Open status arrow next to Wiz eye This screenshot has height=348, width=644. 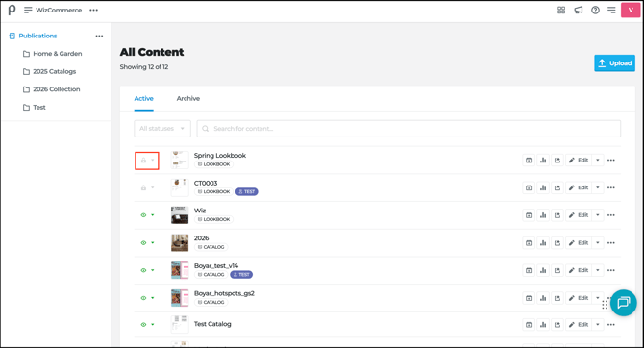click(153, 215)
